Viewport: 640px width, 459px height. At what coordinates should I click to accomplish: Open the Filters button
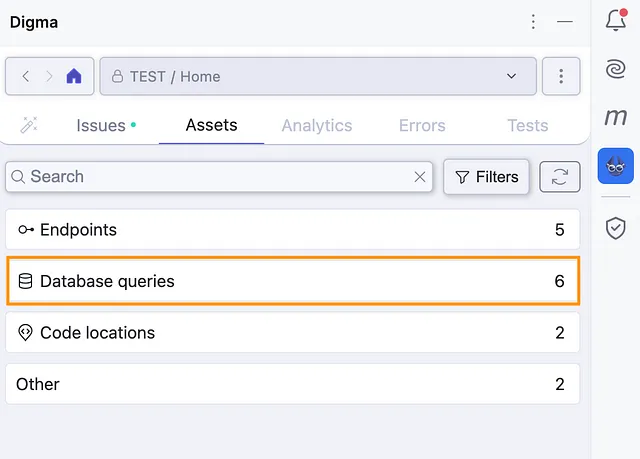coord(486,177)
